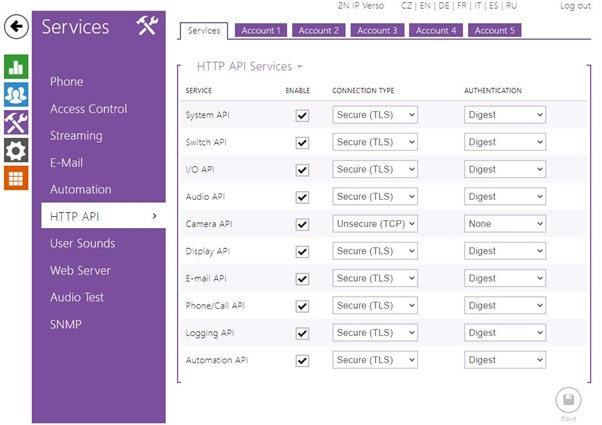Select the Services tools sidebar icon
The image size is (602, 425).
pos(15,123)
